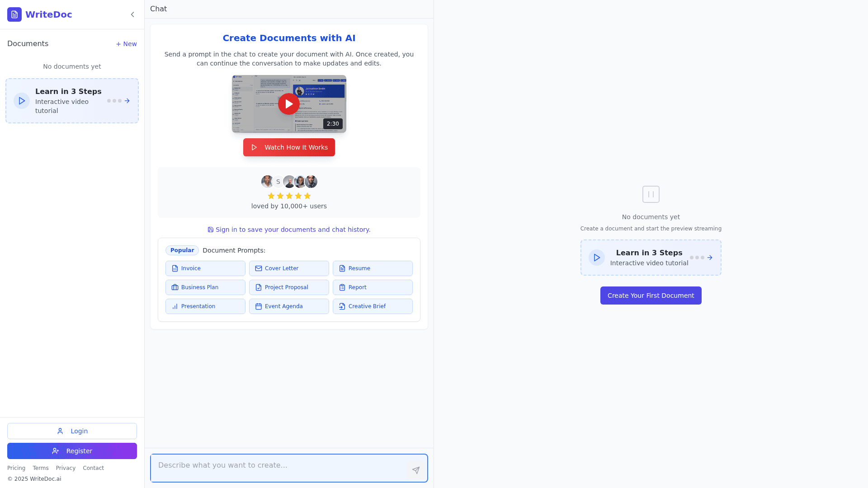Viewport: 868px width, 488px height.
Task: Click the save icon beside Sign in link
Action: click(x=211, y=230)
